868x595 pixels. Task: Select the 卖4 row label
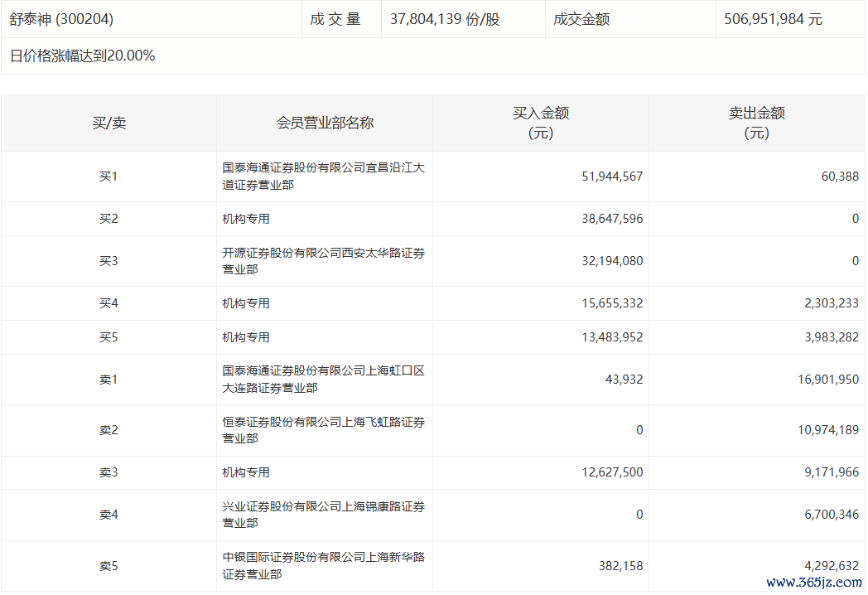click(x=108, y=515)
